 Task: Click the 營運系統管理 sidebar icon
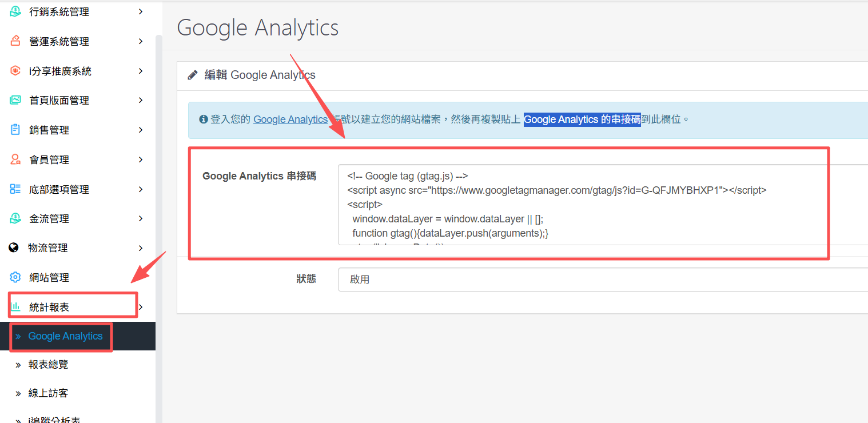pos(15,41)
